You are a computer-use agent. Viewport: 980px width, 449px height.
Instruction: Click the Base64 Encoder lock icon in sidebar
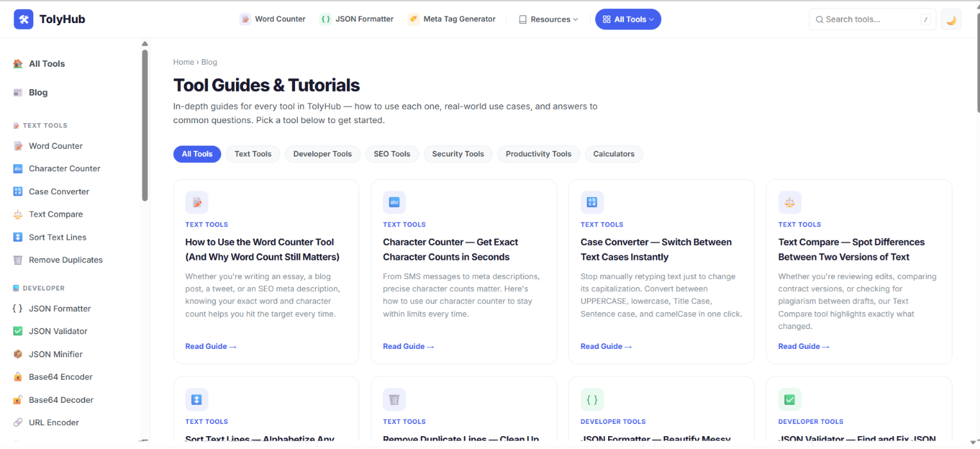coord(18,377)
